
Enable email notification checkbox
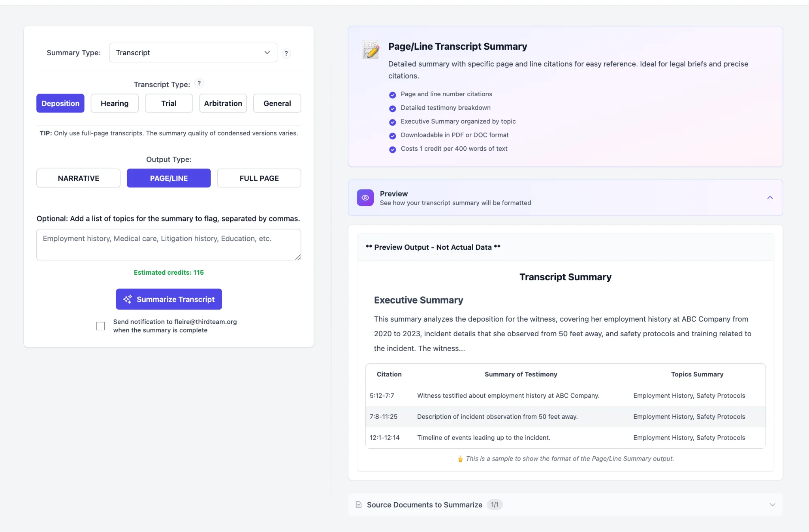click(101, 326)
